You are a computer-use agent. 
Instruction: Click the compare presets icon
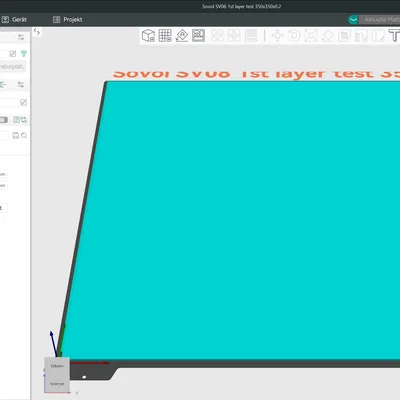coord(16,120)
